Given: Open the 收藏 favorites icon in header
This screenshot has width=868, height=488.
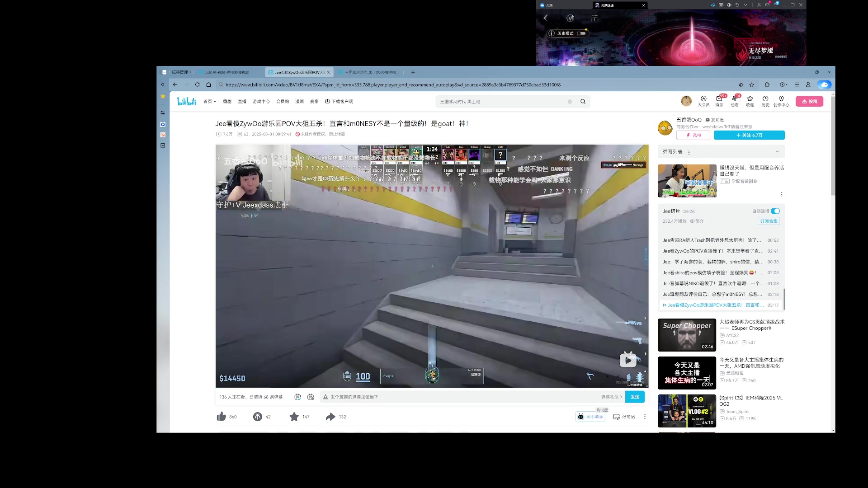Looking at the screenshot, I should (750, 101).
